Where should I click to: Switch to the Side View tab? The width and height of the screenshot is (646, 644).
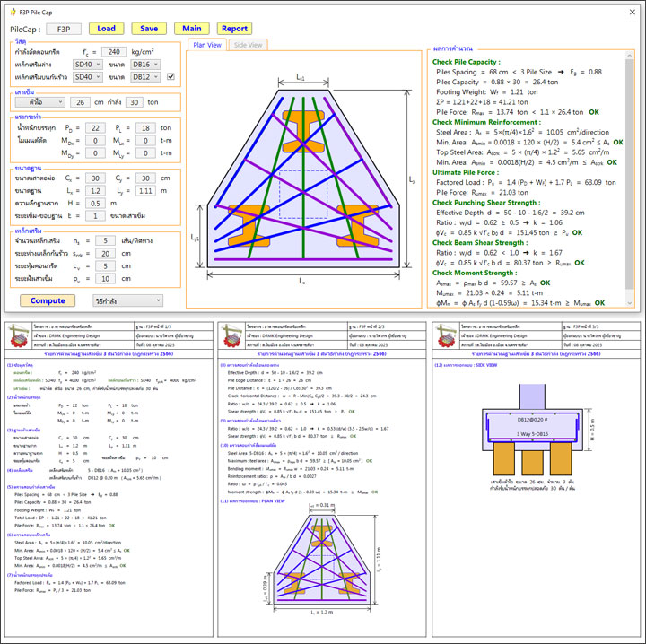pos(248,44)
